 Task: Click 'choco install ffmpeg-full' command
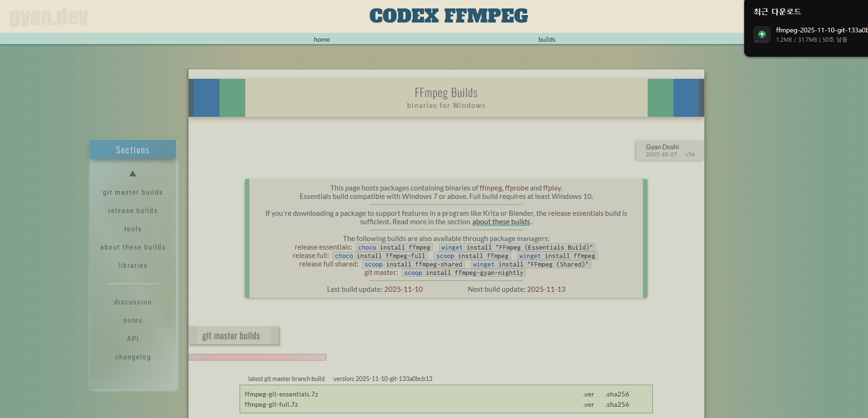point(380,256)
